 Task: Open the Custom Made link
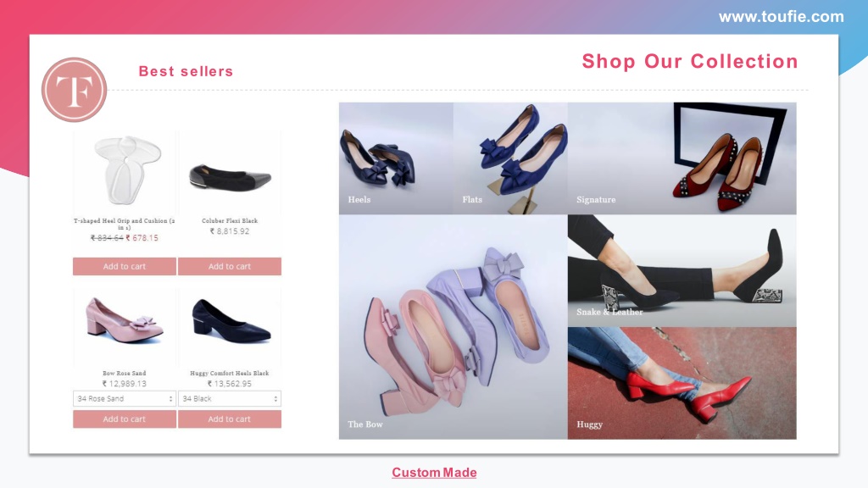point(434,473)
